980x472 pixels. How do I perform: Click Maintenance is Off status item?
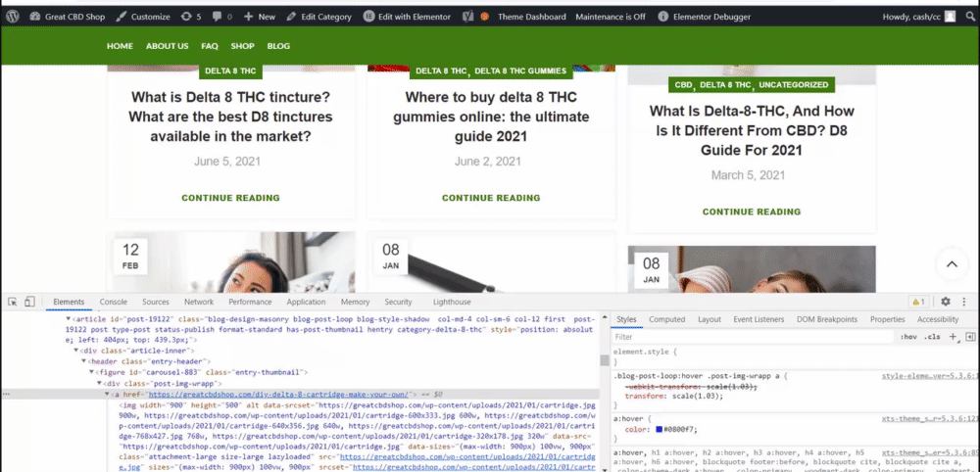coord(610,17)
